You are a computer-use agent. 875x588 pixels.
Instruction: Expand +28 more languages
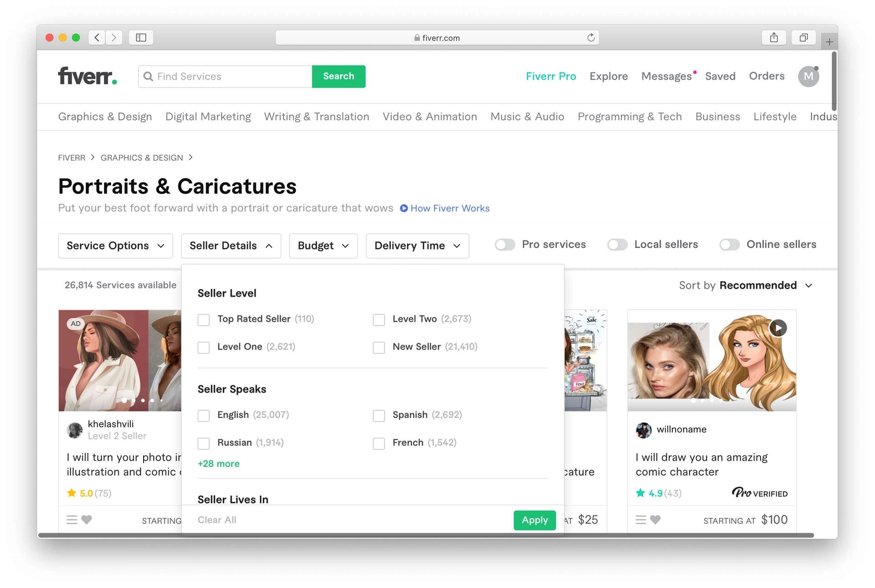219,464
